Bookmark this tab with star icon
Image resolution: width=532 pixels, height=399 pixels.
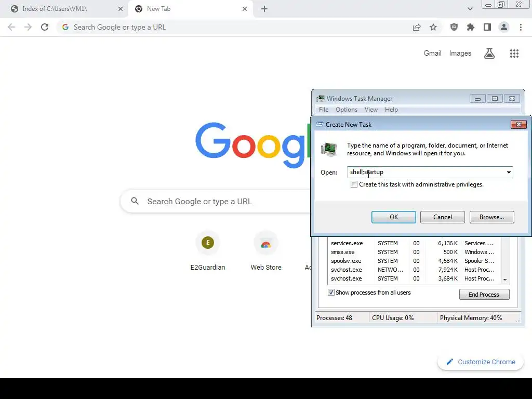[433, 27]
